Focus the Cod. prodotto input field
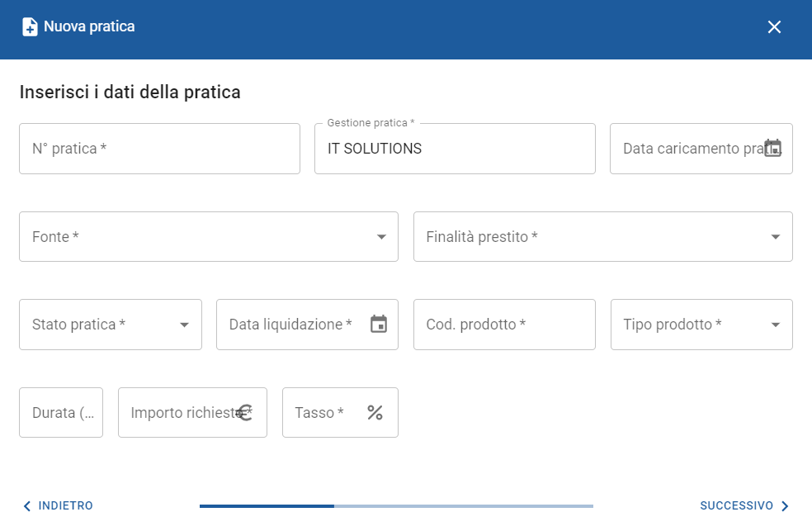This screenshot has height=531, width=812. [x=503, y=325]
